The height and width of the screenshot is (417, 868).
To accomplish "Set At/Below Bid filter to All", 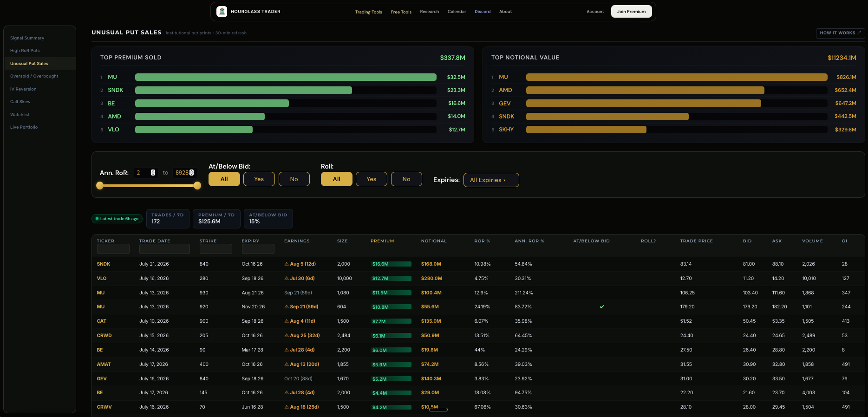I will click(x=224, y=179).
